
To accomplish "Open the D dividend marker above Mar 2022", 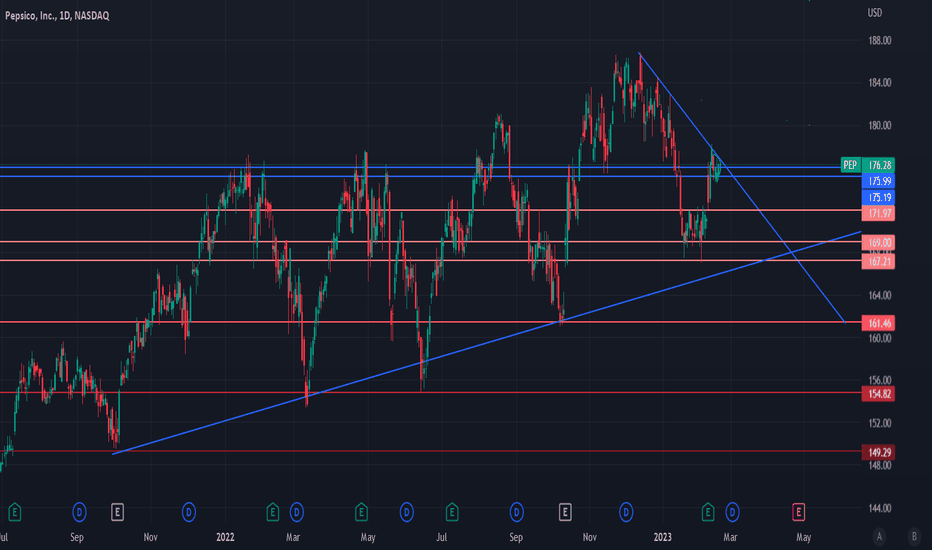I will click(x=297, y=511).
